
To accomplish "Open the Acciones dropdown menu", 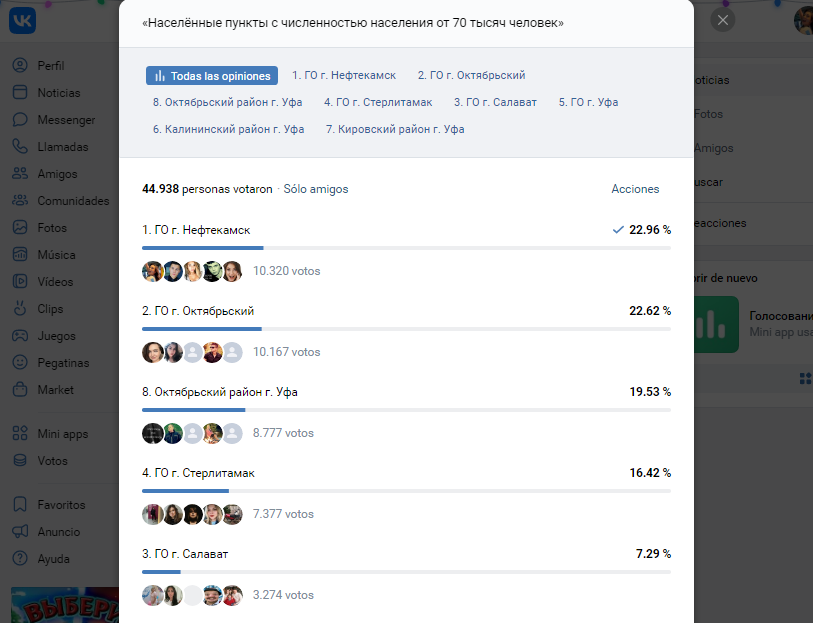I will 635,189.
